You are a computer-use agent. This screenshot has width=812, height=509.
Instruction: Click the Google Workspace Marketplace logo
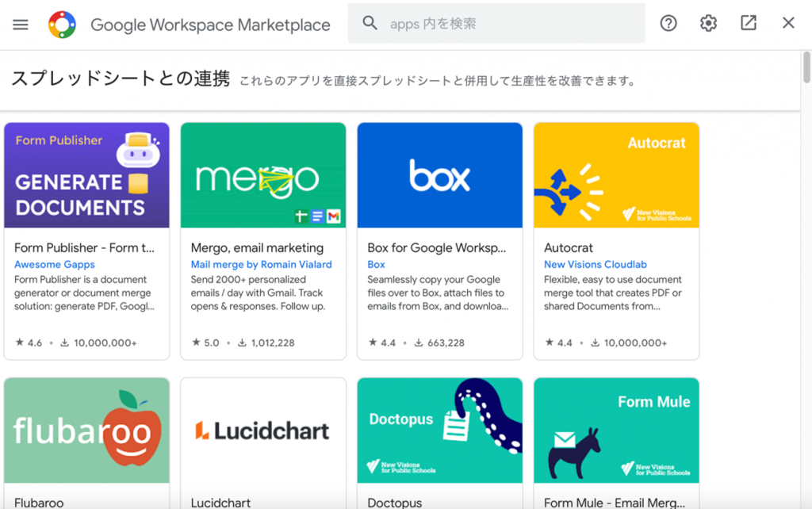[x=62, y=25]
